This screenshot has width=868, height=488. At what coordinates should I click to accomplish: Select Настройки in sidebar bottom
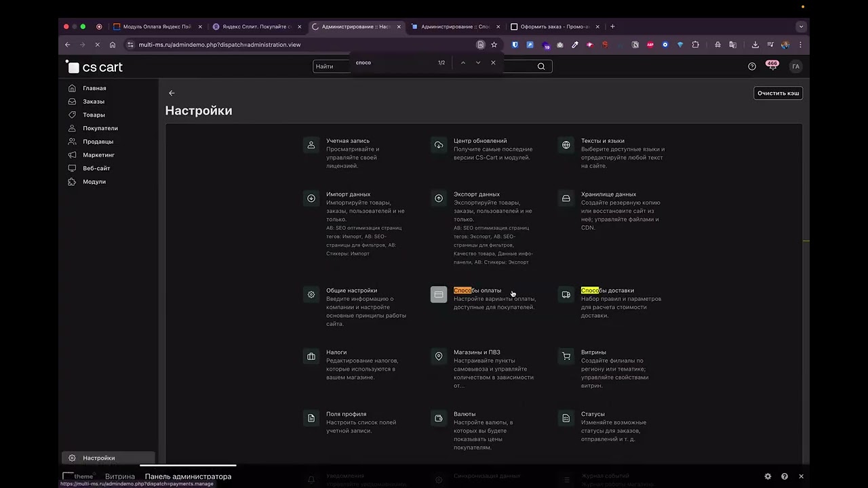point(108,458)
